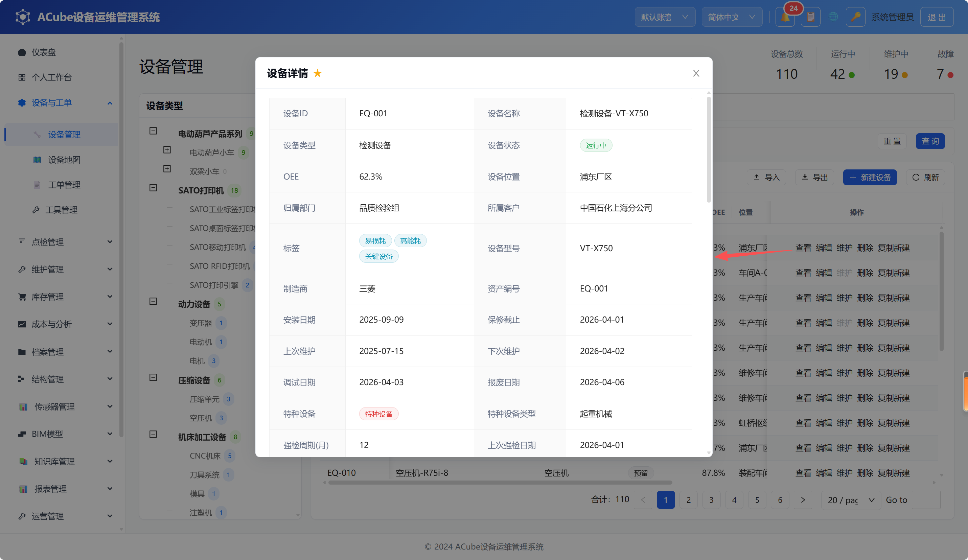Toggle the favorite star in 设备详情
Viewport: 968px width, 560px height.
click(317, 73)
